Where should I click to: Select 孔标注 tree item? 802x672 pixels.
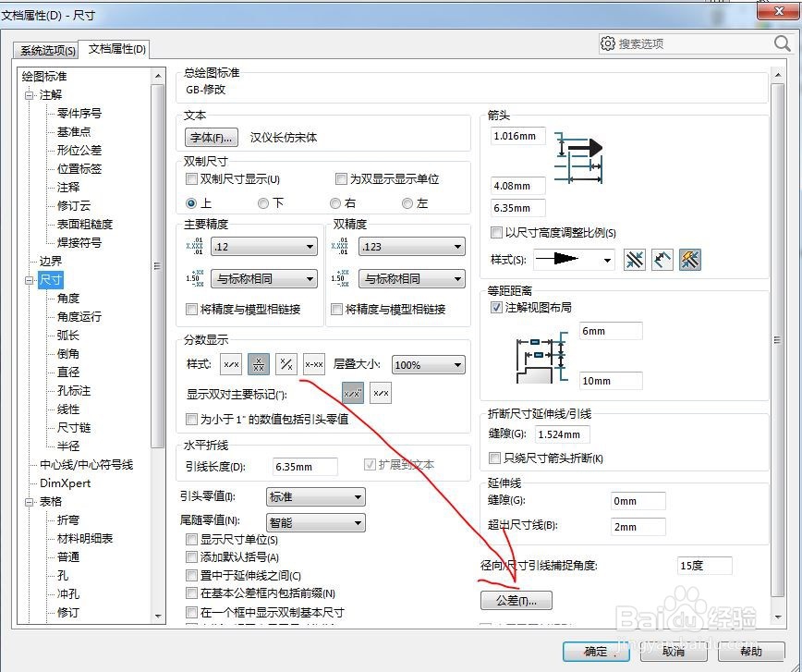pyautogui.click(x=74, y=391)
